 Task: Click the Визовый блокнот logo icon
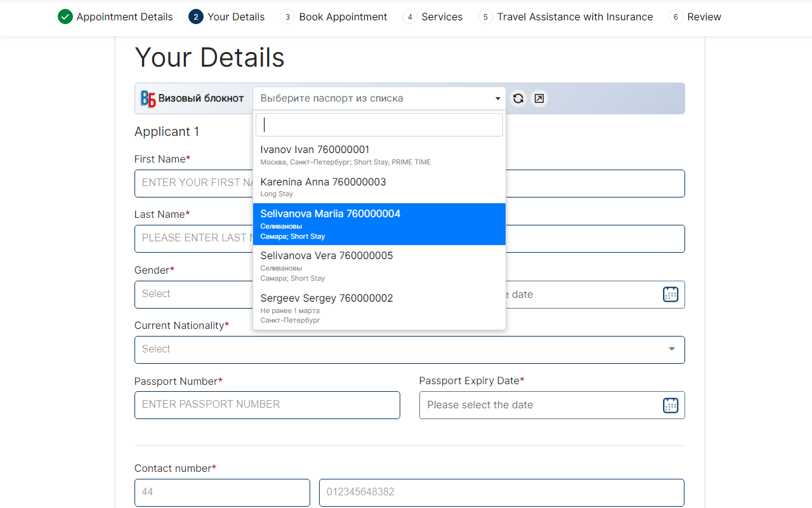tap(148, 98)
